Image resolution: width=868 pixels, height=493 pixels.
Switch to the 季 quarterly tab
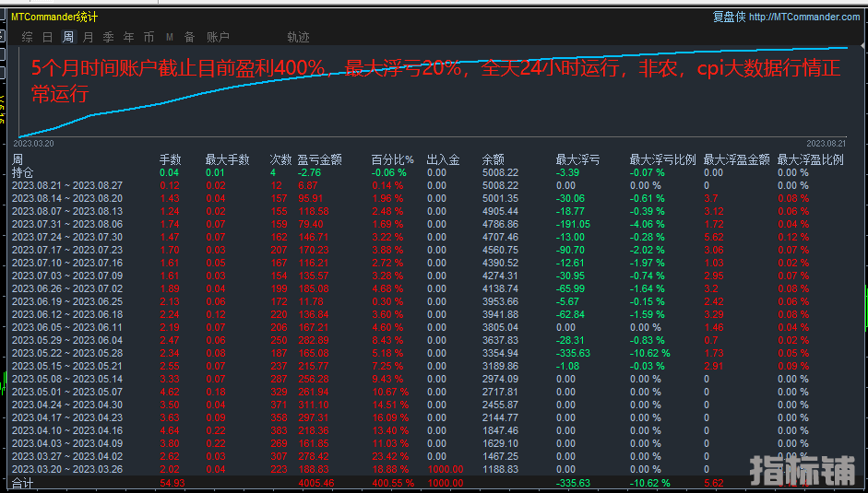pos(108,37)
